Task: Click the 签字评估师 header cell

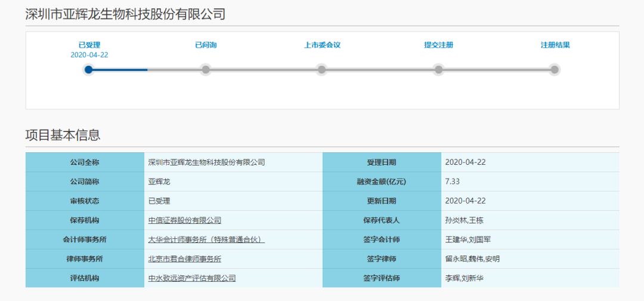Action: click(382, 278)
